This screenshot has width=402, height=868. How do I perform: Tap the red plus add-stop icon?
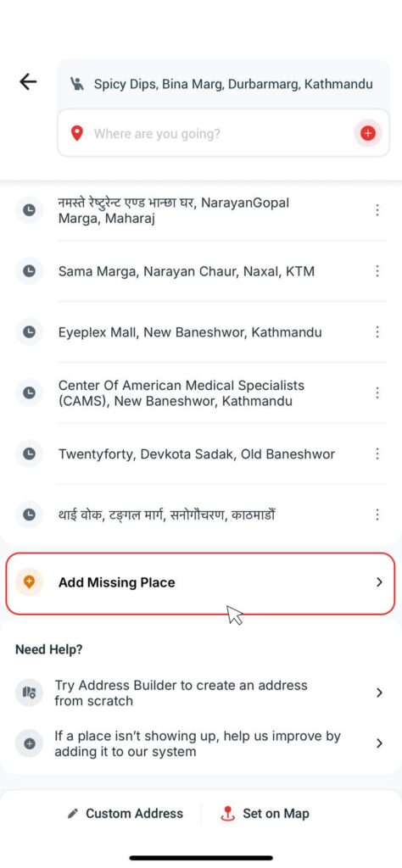coord(368,133)
